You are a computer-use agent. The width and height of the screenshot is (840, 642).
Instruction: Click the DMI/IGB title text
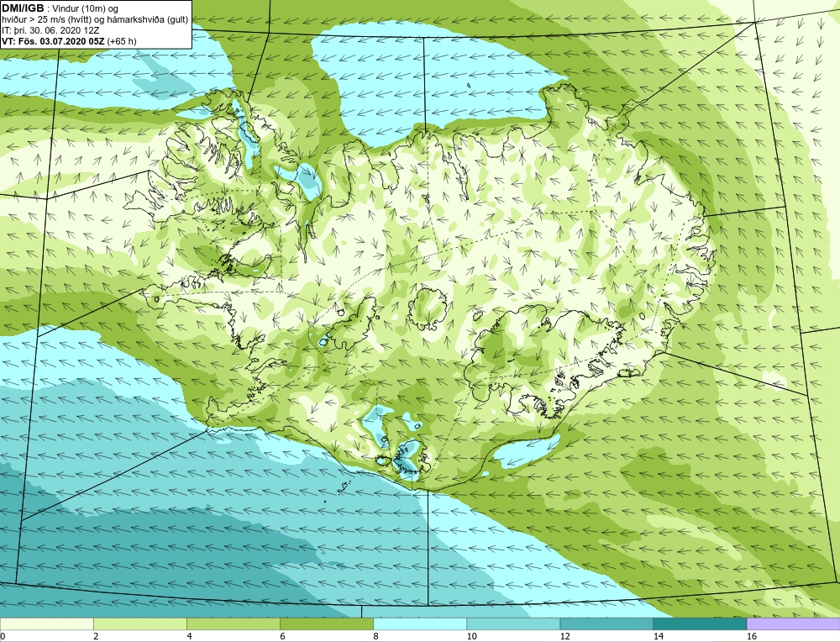pyautogui.click(x=23, y=8)
